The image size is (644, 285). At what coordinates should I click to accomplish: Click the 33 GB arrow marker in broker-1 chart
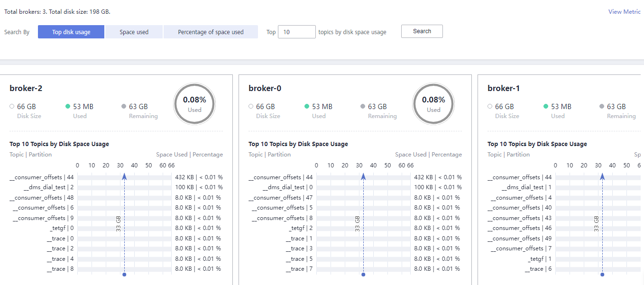pos(602,176)
